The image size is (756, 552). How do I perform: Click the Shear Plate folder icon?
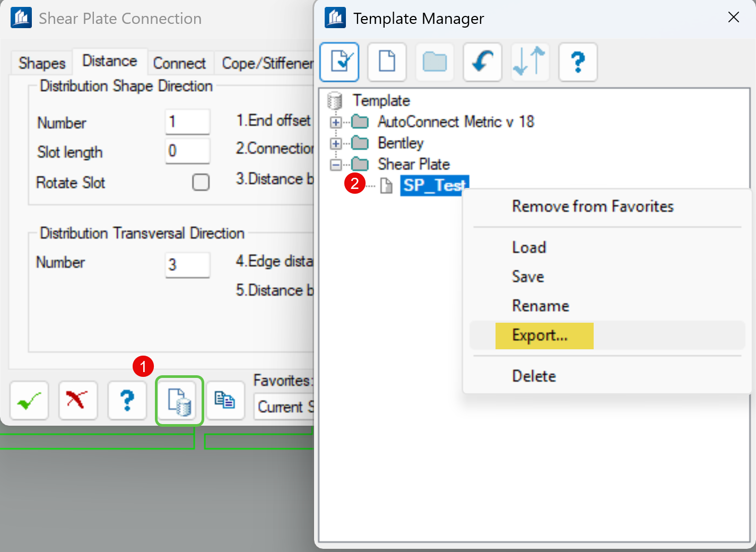click(360, 165)
